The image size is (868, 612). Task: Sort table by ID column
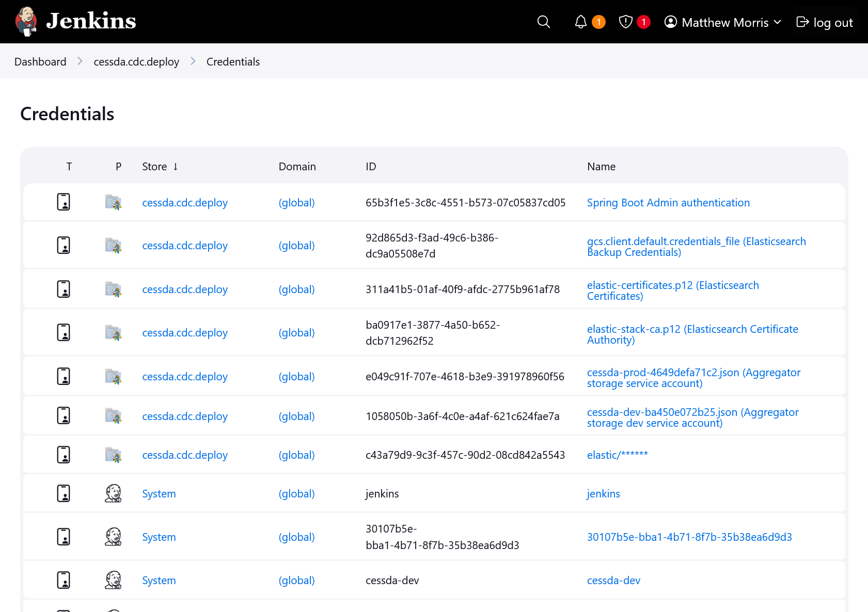tap(371, 167)
